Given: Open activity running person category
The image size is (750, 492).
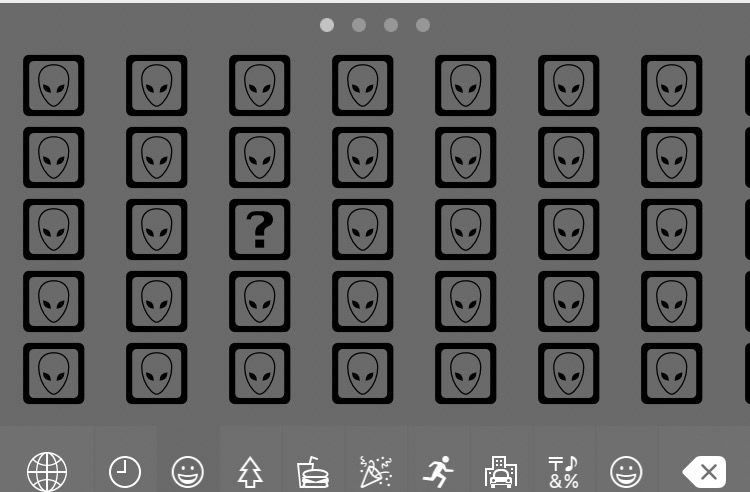Looking at the screenshot, I should point(438,472).
